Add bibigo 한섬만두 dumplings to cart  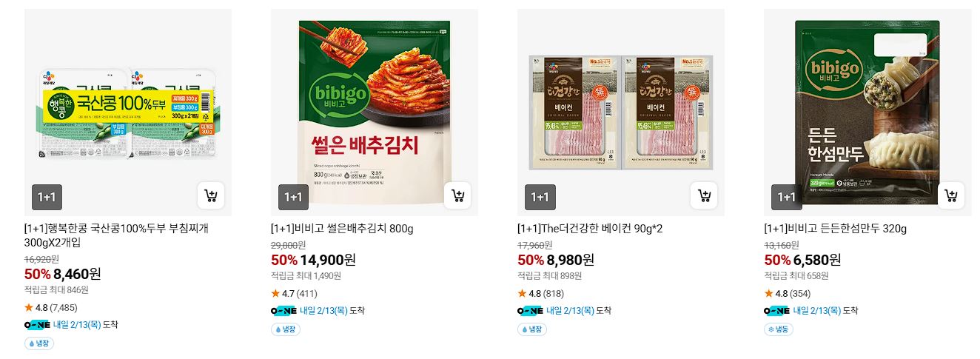950,196
